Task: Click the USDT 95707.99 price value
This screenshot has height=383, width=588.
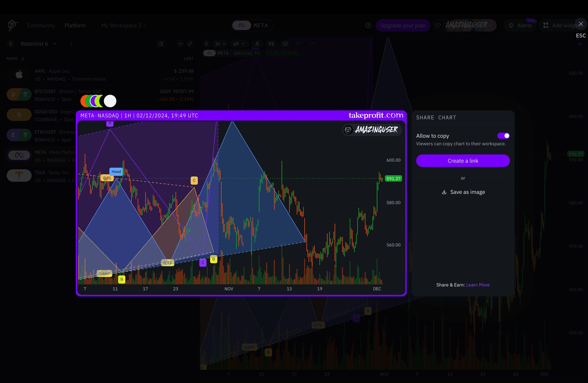Action: pos(177,91)
